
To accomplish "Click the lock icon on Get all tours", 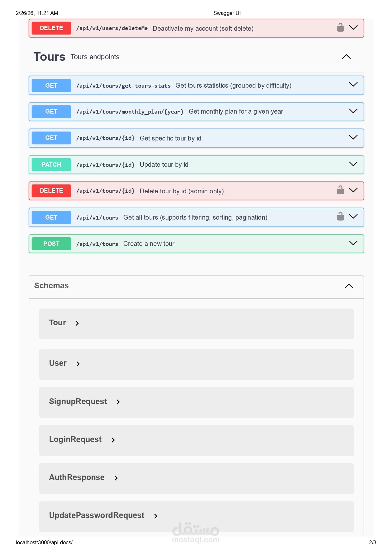I will pos(340,216).
